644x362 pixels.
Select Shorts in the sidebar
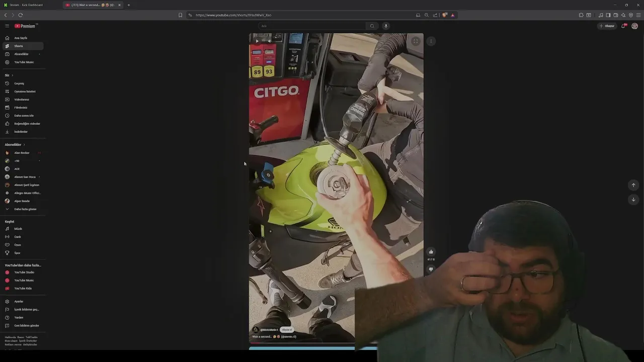tap(23, 46)
